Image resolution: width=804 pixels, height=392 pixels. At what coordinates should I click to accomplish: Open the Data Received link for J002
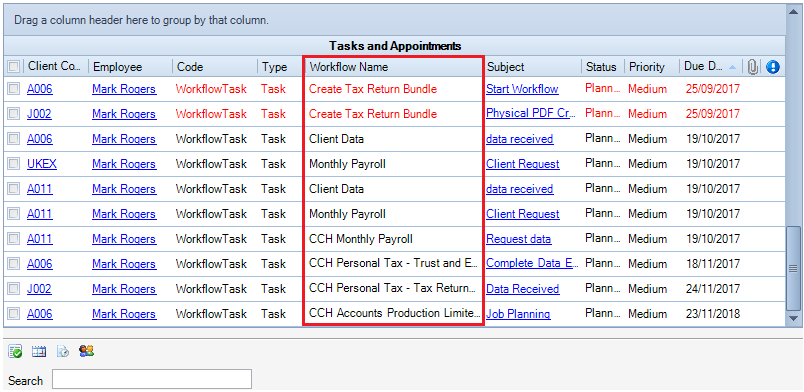coord(522,289)
